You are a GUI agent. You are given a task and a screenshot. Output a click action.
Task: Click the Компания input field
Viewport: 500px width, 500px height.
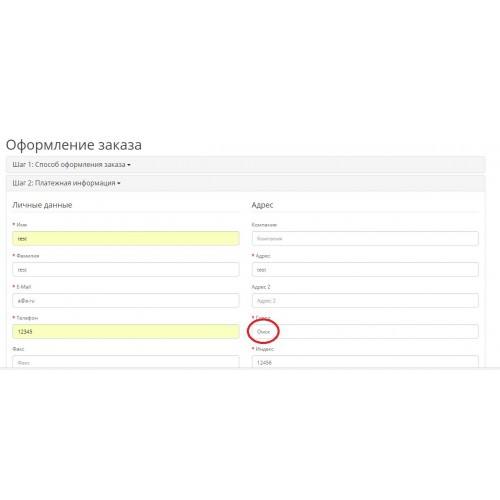coord(365,239)
